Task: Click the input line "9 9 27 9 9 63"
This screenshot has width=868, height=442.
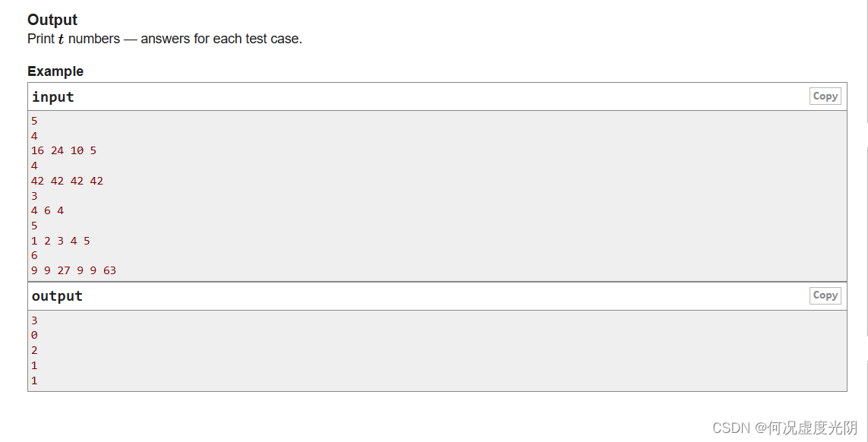Action: coord(73,270)
